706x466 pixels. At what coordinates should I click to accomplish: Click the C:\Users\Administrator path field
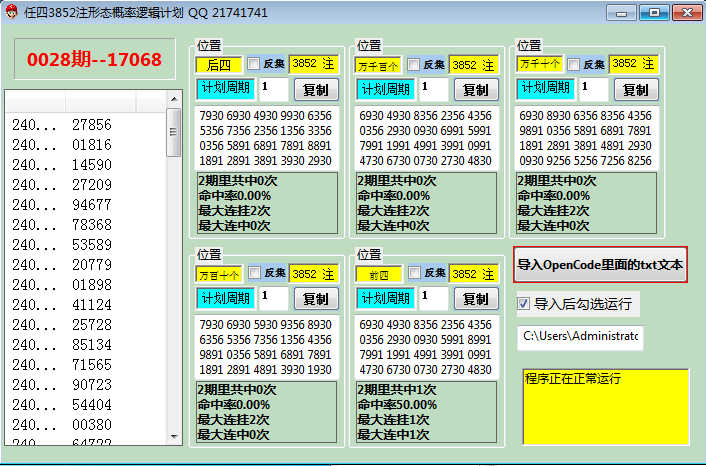(580, 337)
